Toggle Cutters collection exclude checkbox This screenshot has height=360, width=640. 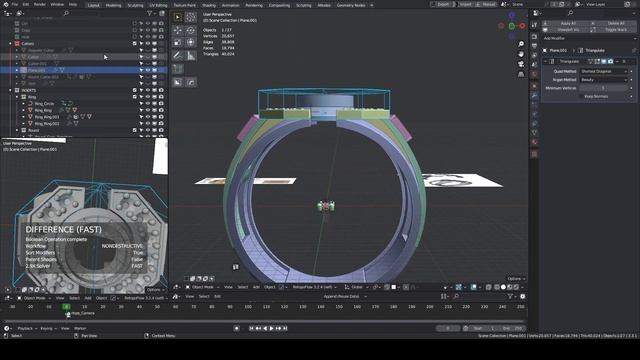[135, 44]
